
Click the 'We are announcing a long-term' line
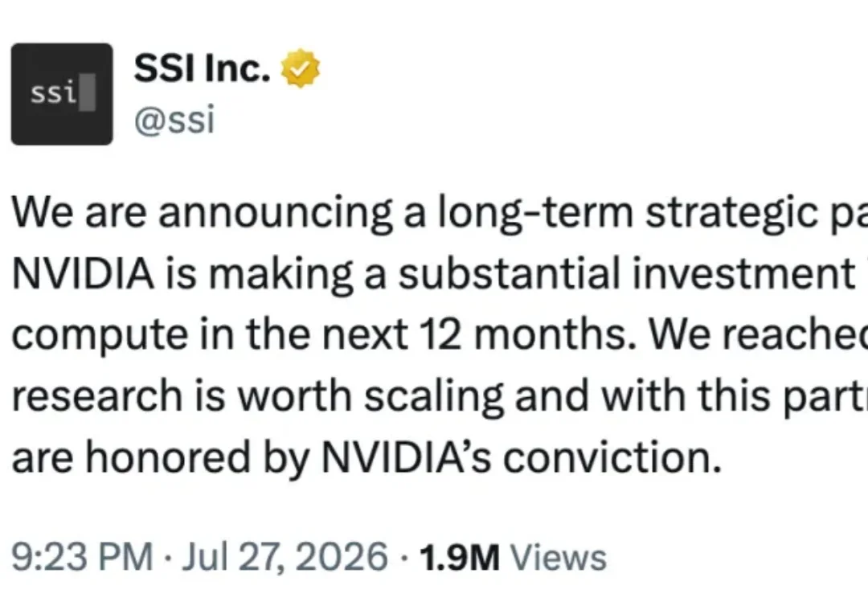(x=440, y=213)
